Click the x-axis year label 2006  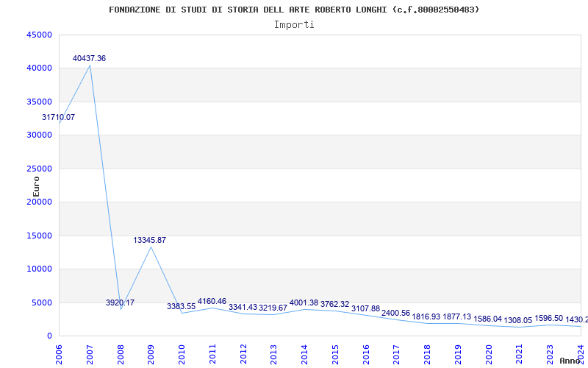coord(59,355)
